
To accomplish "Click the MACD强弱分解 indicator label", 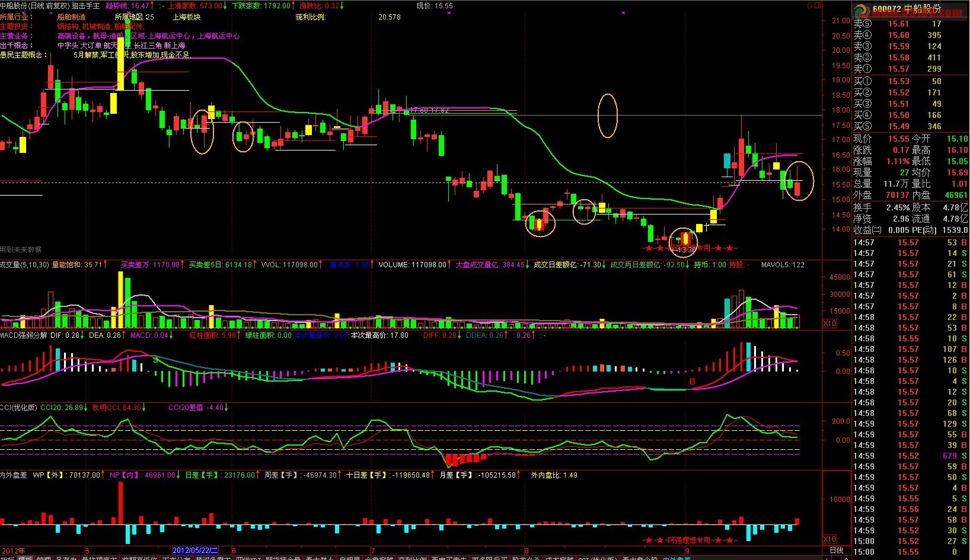I will tap(24, 335).
